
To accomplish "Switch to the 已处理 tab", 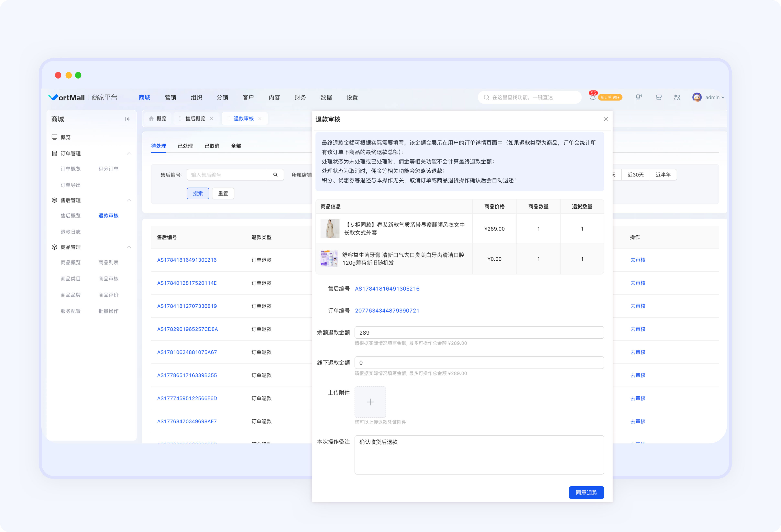I will (x=185, y=146).
